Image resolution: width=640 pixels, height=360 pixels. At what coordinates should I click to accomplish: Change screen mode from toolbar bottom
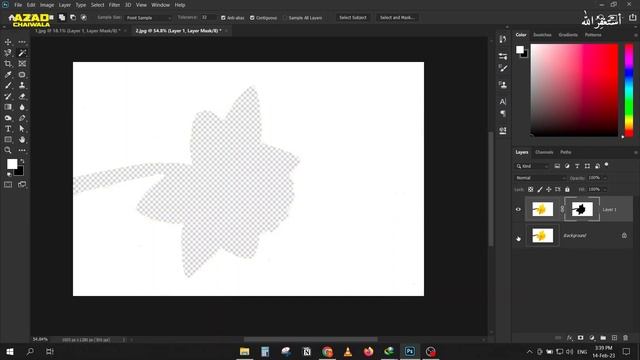pyautogui.click(x=22, y=184)
